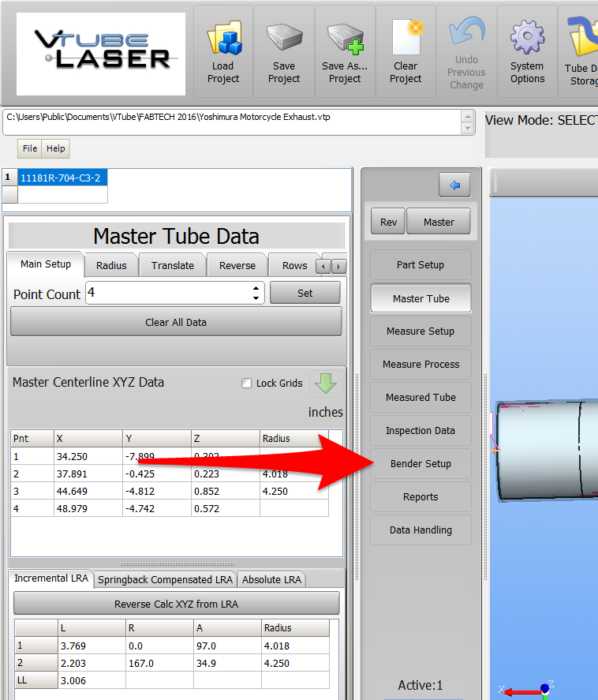Click the blue back arrow button

pyautogui.click(x=454, y=185)
